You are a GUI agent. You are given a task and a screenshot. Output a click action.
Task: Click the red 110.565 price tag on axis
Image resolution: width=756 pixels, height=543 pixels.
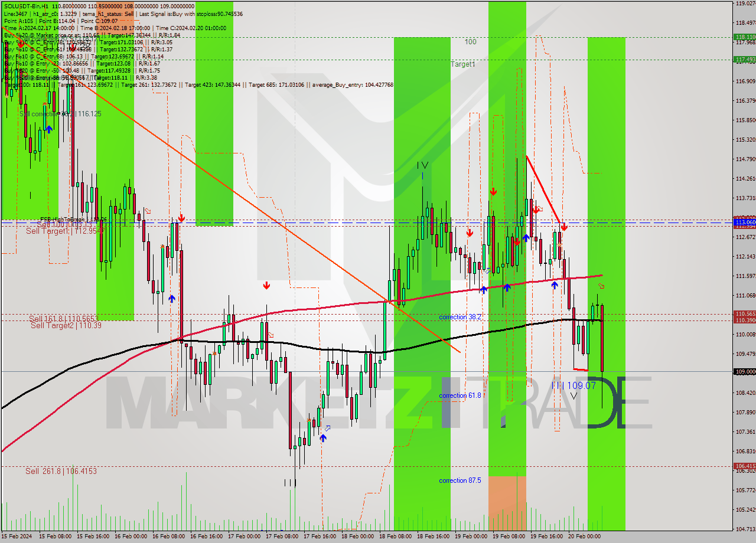[744, 313]
